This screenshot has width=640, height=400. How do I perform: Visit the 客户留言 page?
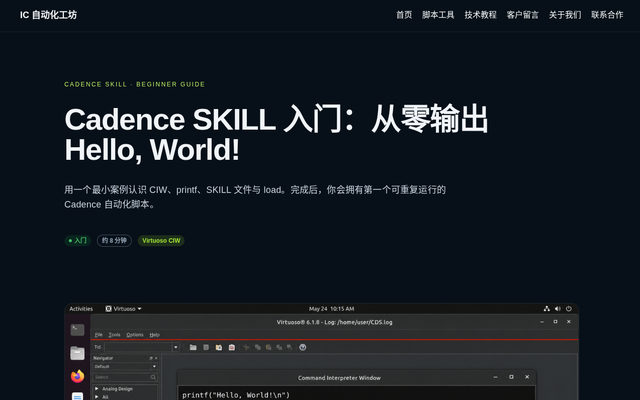[522, 15]
